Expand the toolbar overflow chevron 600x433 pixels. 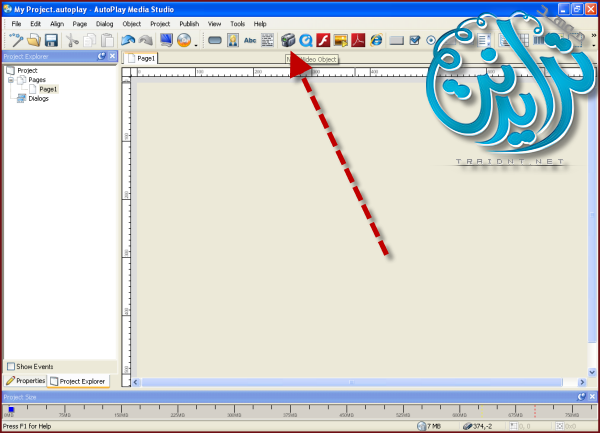tap(593, 35)
